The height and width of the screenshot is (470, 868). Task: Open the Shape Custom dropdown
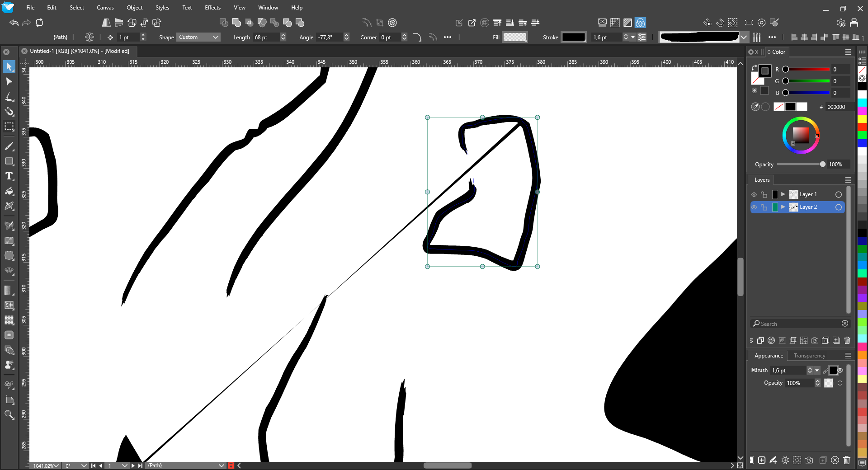[x=198, y=37]
